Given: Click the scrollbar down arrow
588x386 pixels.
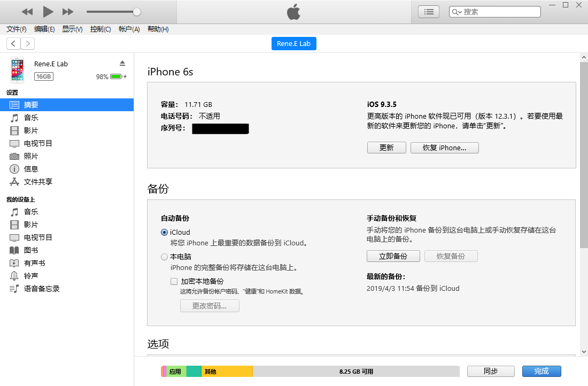Looking at the screenshot, I should coord(584,352).
